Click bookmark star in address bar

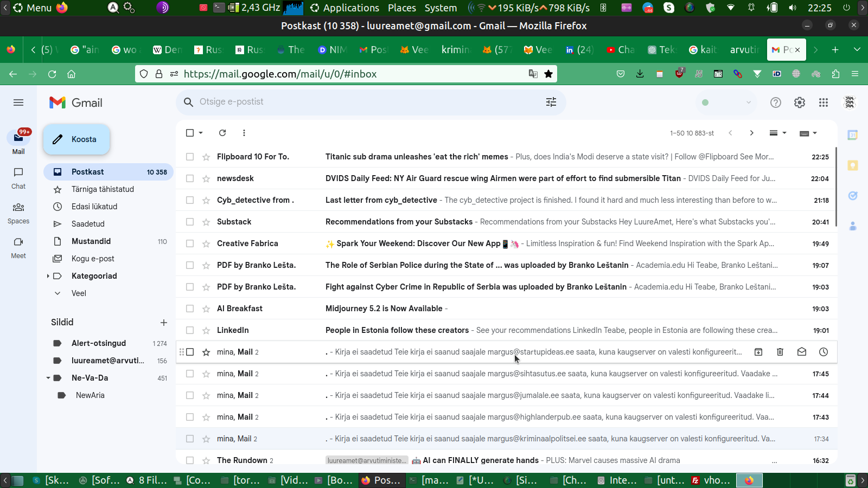(x=548, y=74)
